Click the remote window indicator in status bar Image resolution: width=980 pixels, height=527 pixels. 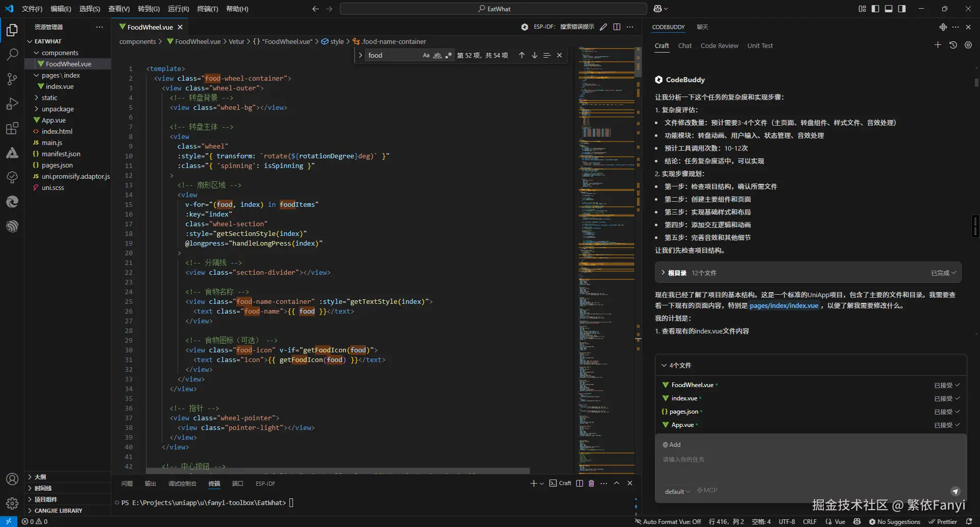pos(9,521)
